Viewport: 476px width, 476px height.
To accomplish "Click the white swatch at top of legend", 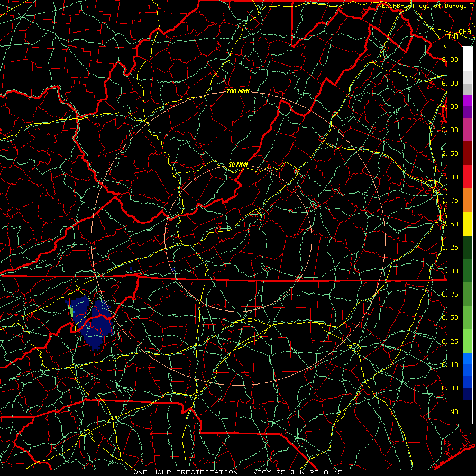I will tap(467, 59).
